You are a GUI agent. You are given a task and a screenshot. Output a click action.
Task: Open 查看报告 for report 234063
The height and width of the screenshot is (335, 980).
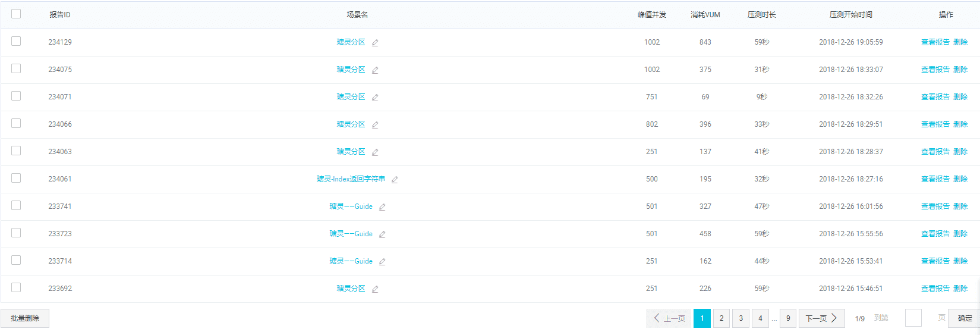pyautogui.click(x=935, y=152)
